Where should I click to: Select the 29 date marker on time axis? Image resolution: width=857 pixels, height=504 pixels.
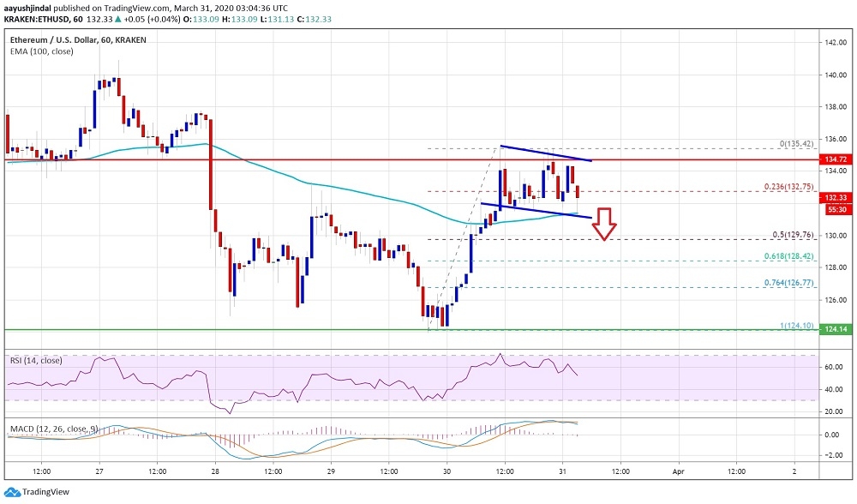tap(331, 471)
